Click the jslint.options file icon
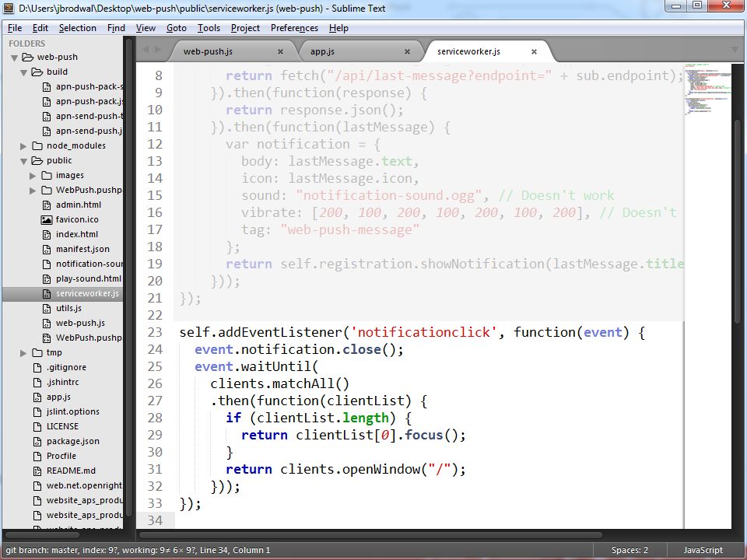 [x=37, y=412]
